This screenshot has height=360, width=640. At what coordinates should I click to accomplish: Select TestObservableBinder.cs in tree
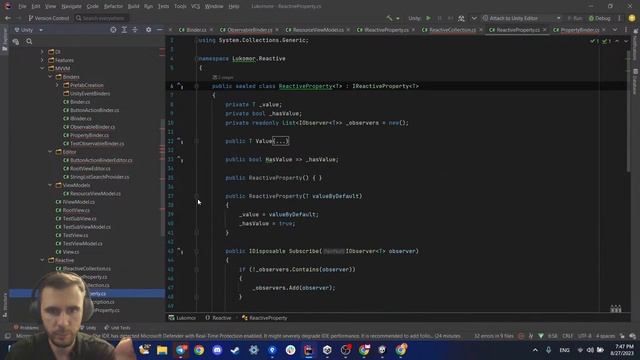pos(93,144)
